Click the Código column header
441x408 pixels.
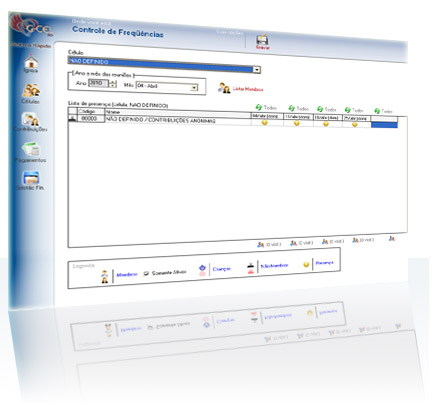coord(91,111)
